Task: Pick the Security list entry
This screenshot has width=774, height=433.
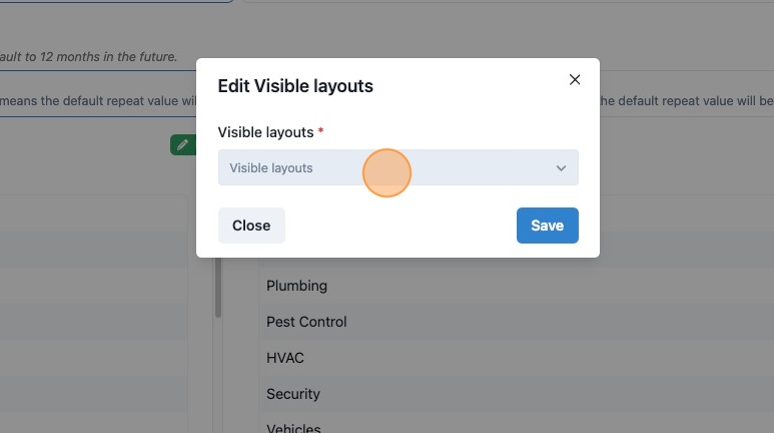Action: click(x=293, y=394)
